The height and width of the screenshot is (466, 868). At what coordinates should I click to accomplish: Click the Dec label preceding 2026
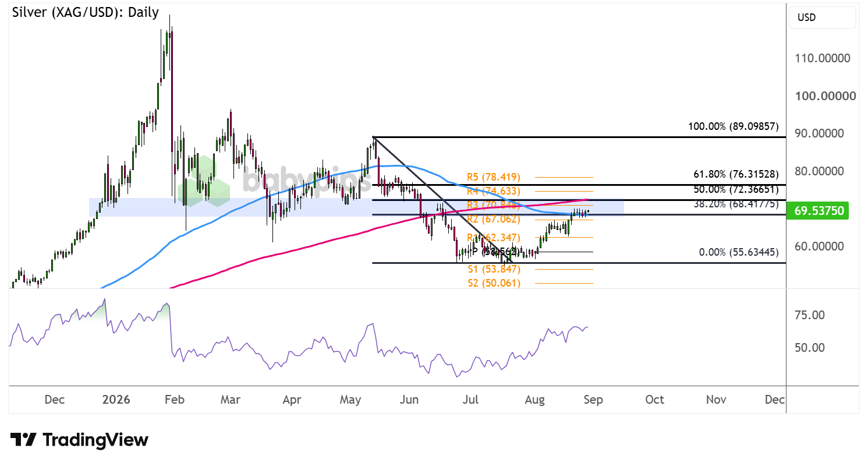tap(54, 400)
